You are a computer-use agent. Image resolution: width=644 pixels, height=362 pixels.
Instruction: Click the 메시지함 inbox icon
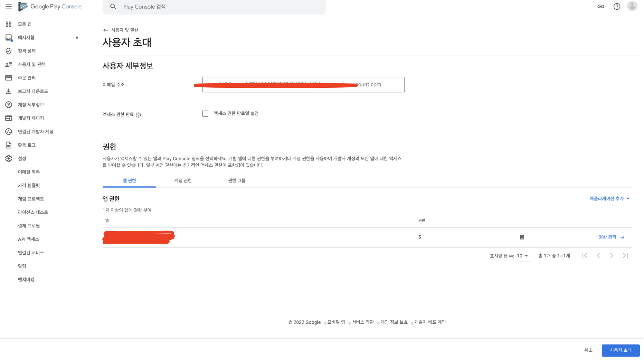9,38
